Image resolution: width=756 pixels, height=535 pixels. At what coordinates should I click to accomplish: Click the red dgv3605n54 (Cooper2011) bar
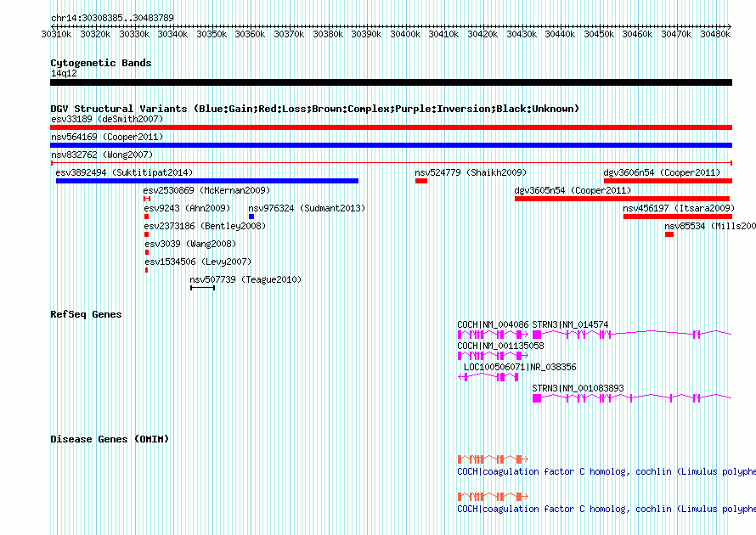(x=622, y=199)
